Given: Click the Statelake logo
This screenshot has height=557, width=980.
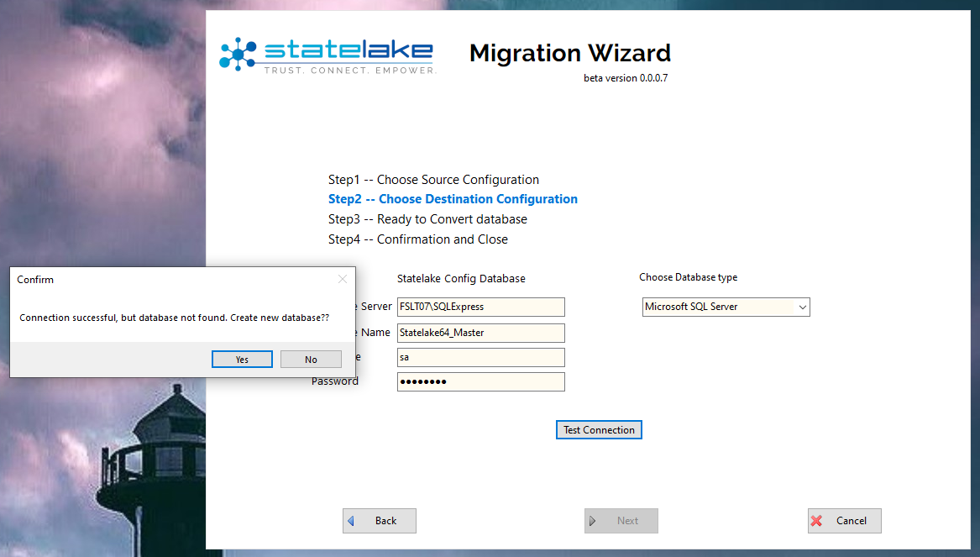Looking at the screenshot, I should tap(328, 55).
